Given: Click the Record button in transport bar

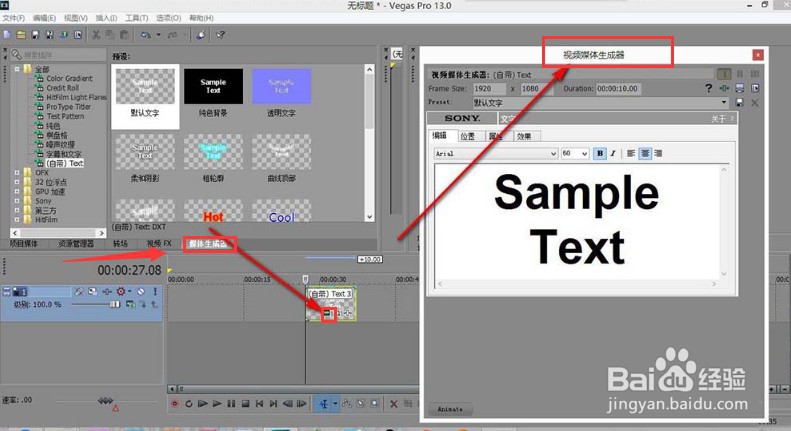Looking at the screenshot, I should [175, 404].
